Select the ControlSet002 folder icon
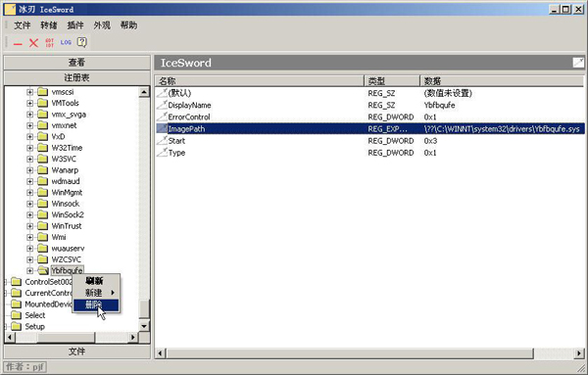This screenshot has width=588, height=375. [16, 282]
